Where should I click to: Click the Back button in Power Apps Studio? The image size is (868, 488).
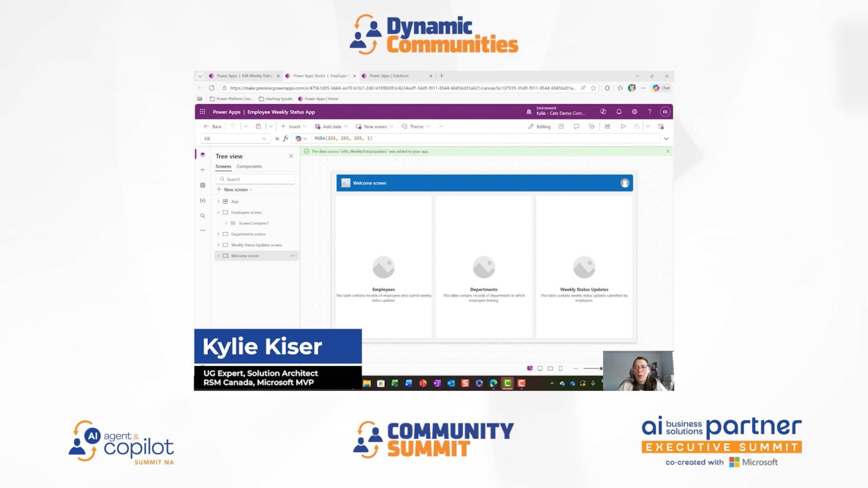point(212,127)
